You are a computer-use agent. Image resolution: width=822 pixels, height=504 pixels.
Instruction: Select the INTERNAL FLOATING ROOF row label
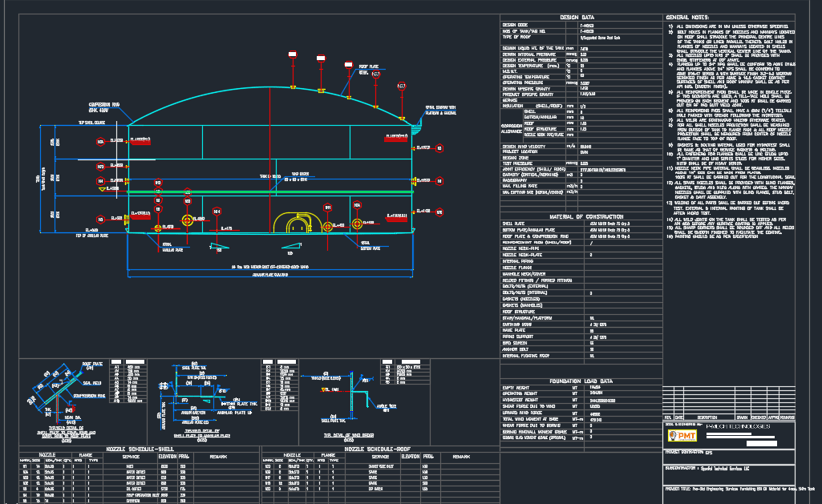[525, 356]
